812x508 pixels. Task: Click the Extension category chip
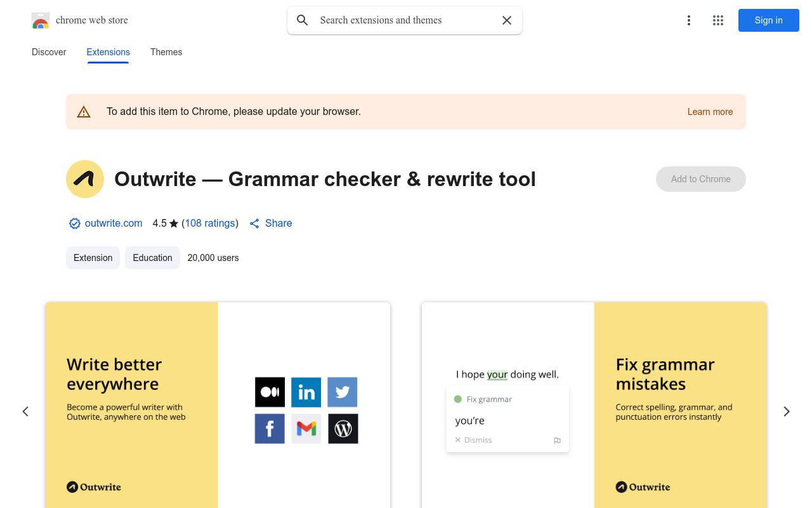93,258
